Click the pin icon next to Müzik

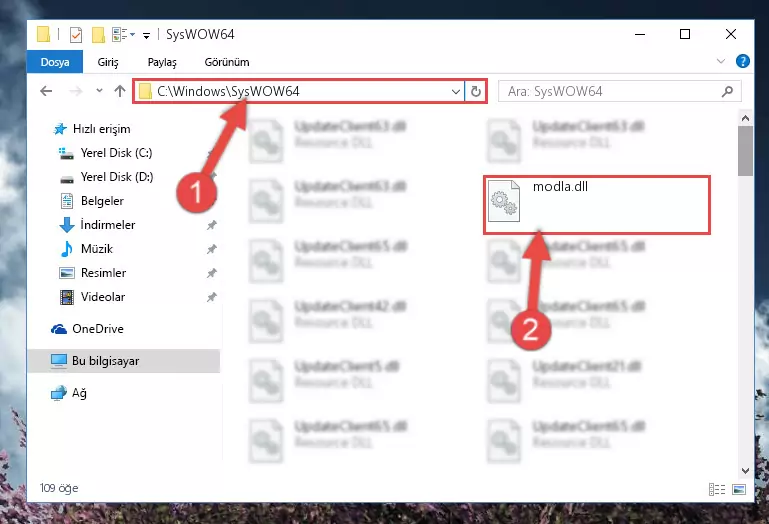click(211, 249)
